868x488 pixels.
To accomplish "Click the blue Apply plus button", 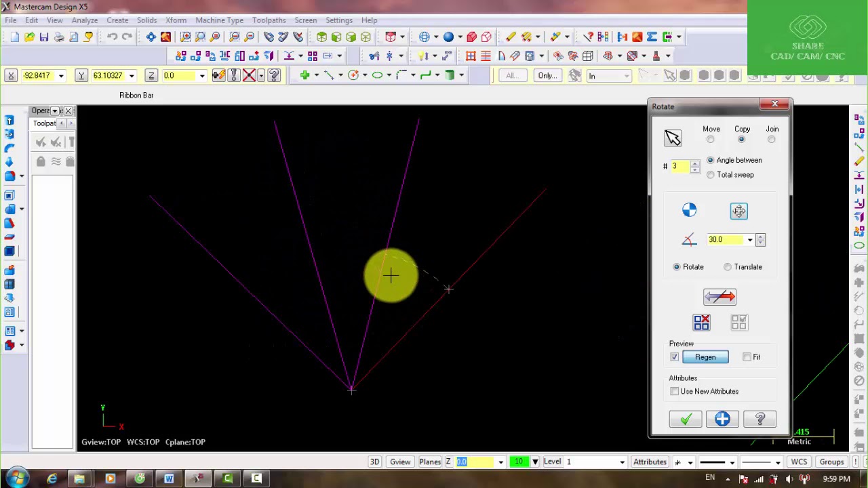I will click(722, 420).
